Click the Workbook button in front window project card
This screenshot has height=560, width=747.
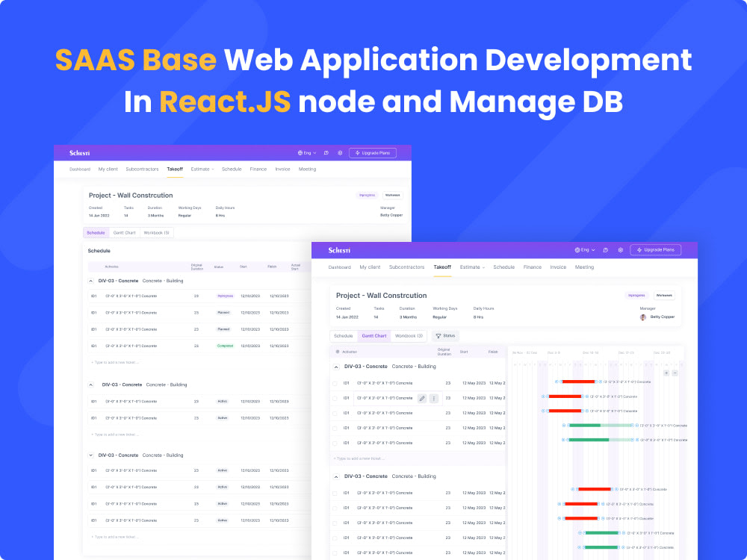pos(664,295)
